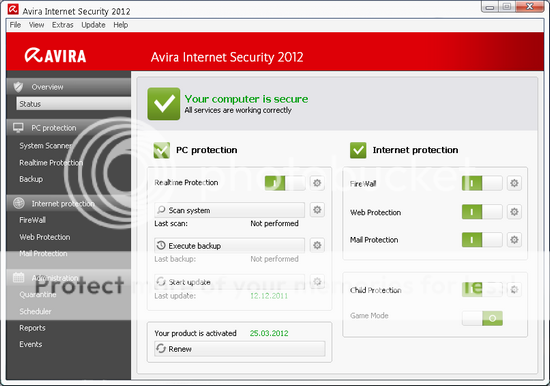
Task: Toggle the Game Mode switch
Action: tap(482, 318)
